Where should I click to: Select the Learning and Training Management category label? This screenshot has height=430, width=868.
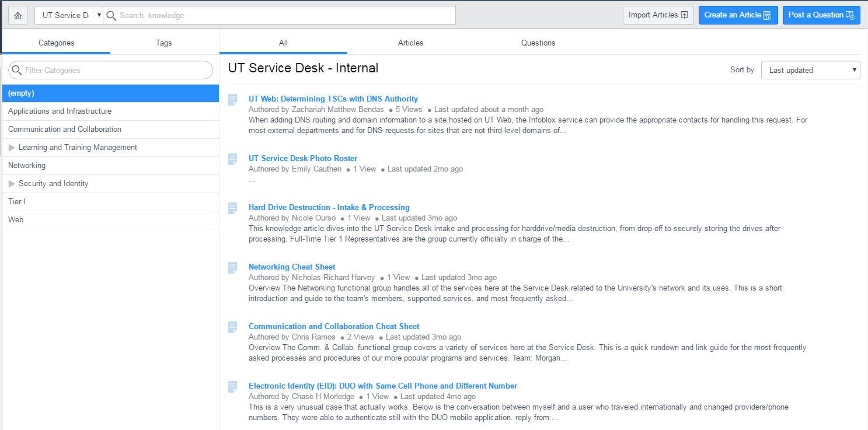point(78,148)
